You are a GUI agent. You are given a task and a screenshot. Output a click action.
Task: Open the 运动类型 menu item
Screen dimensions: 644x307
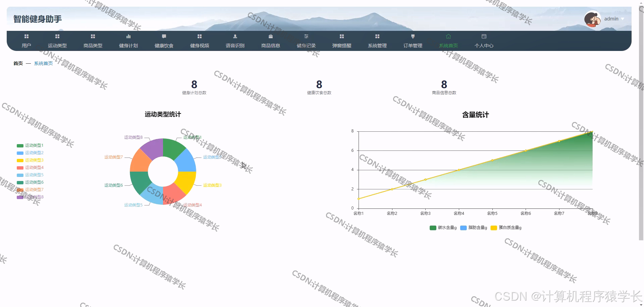coord(57,46)
